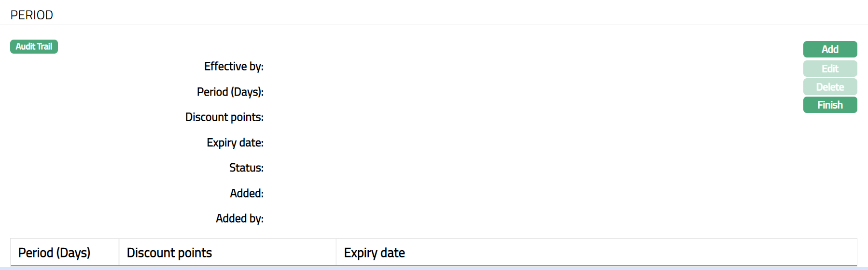Sort by Period (Days) column header
The width and height of the screenshot is (868, 270).
pos(54,253)
